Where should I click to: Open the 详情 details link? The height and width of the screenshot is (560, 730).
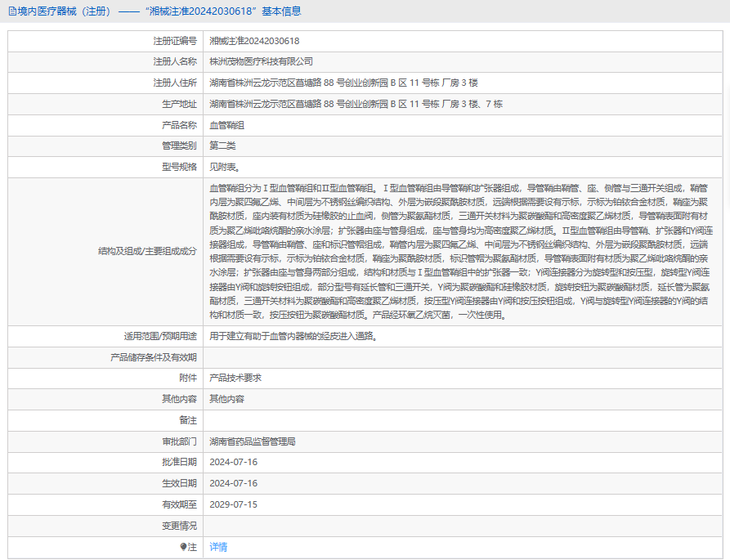218,547
